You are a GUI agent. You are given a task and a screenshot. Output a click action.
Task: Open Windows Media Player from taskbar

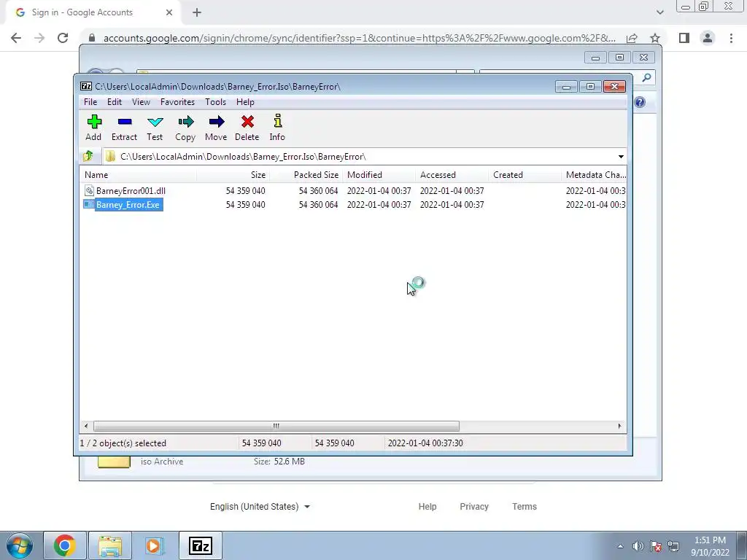(x=154, y=545)
